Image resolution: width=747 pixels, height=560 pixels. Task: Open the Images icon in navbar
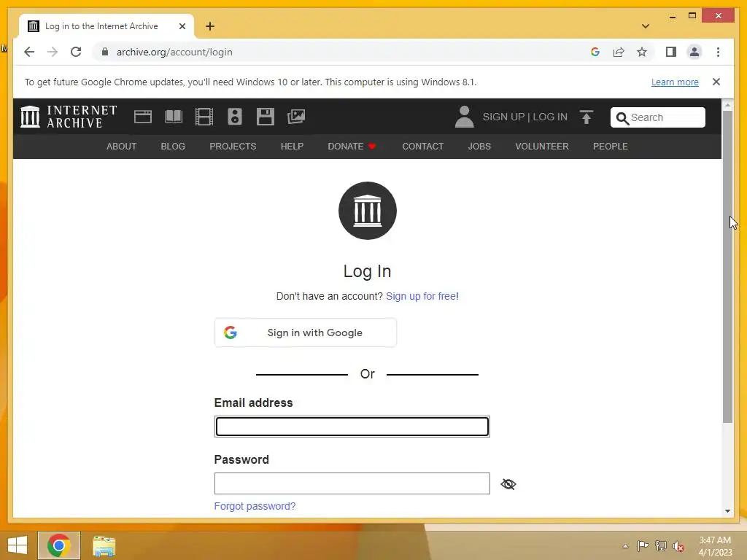coord(296,117)
